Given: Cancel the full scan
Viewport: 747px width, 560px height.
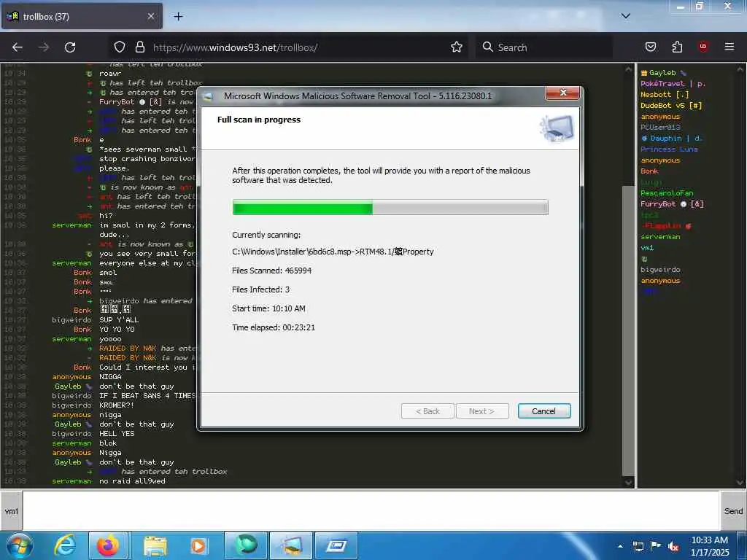Looking at the screenshot, I should coord(543,411).
